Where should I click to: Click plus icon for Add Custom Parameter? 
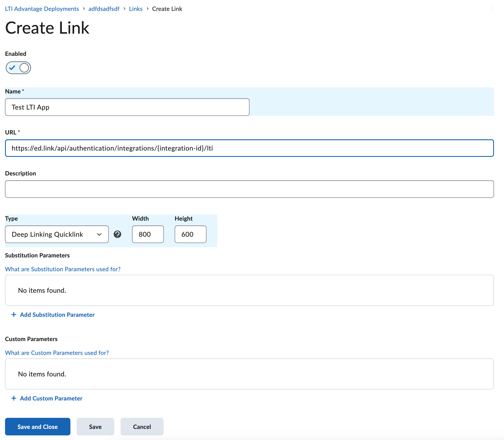(14, 398)
